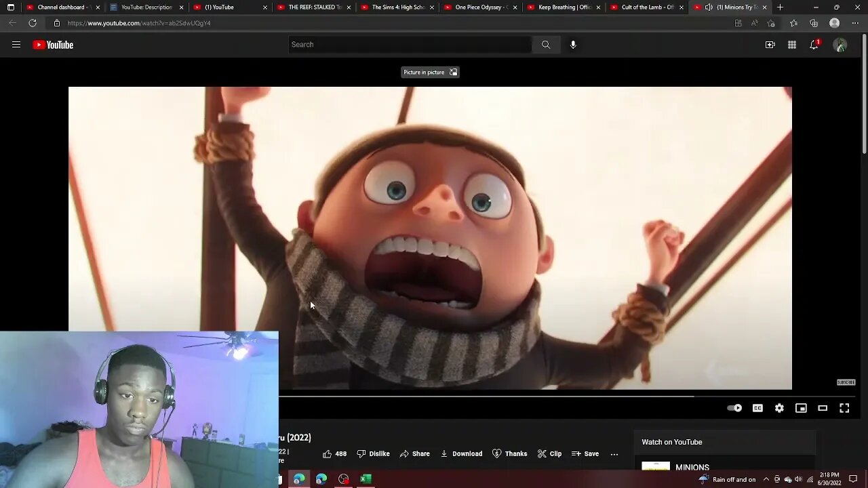Click the browser address bar URL
Viewport: 868px width, 488px height.
139,23
